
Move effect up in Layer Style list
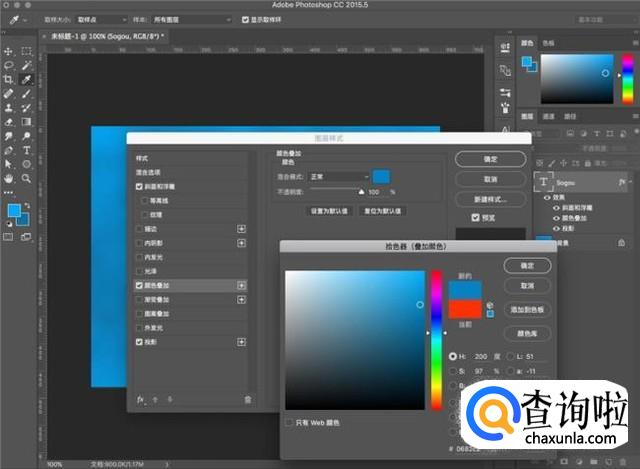155,400
